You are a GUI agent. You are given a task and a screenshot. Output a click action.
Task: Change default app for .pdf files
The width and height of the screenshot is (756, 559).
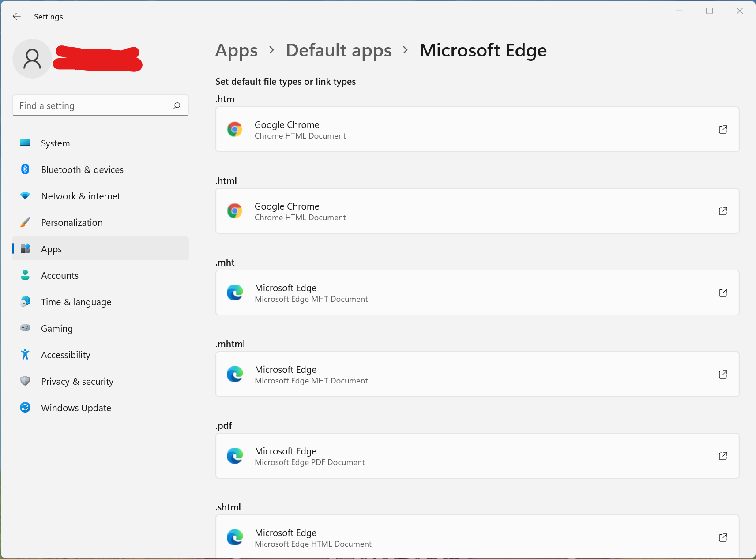[x=477, y=456]
